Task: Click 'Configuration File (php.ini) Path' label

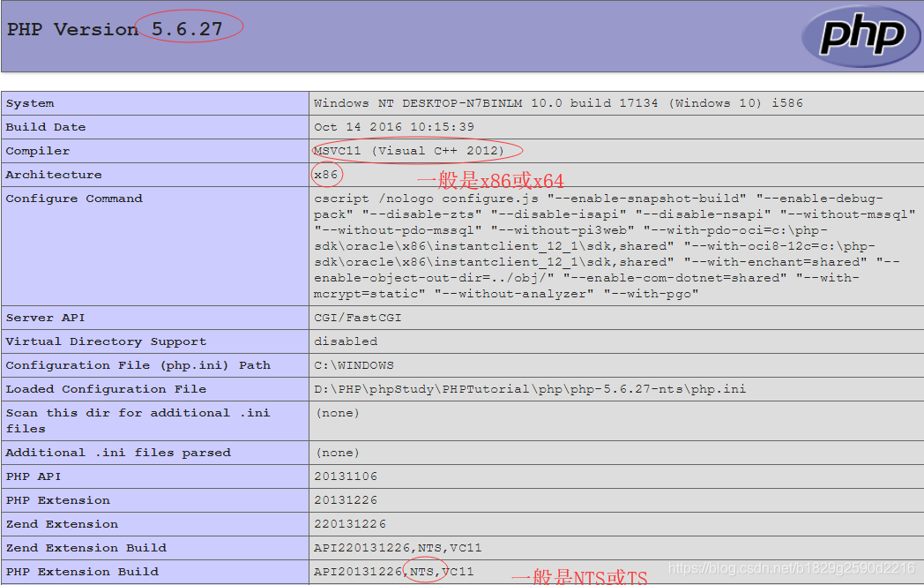Action: (x=138, y=365)
